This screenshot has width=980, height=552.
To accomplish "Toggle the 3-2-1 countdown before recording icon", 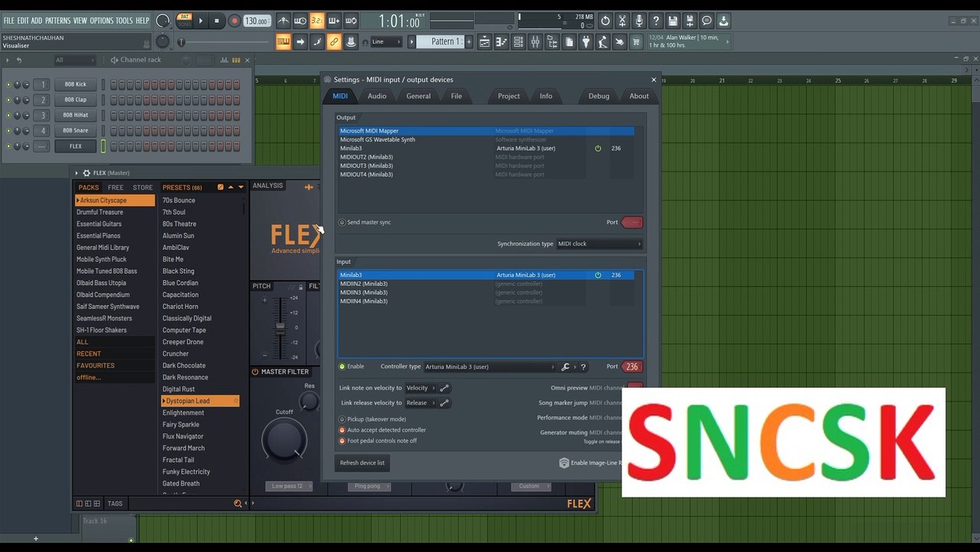I will 316,21.
